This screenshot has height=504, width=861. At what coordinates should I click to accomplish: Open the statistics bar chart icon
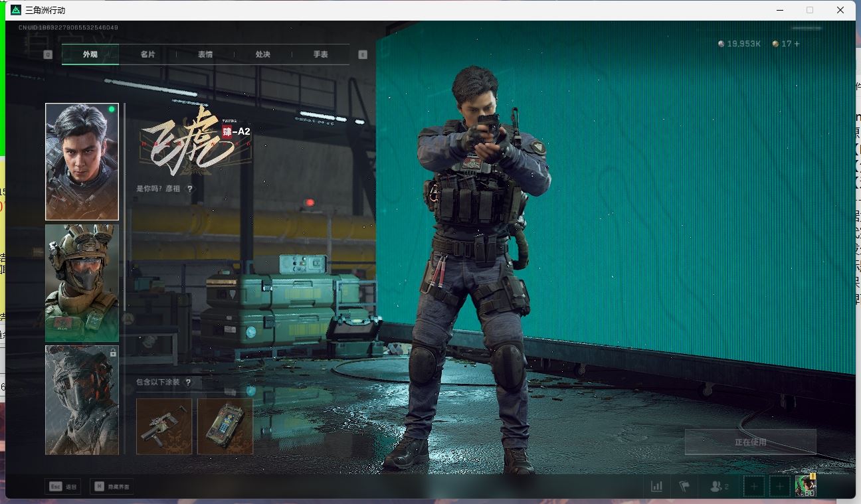coord(656,486)
